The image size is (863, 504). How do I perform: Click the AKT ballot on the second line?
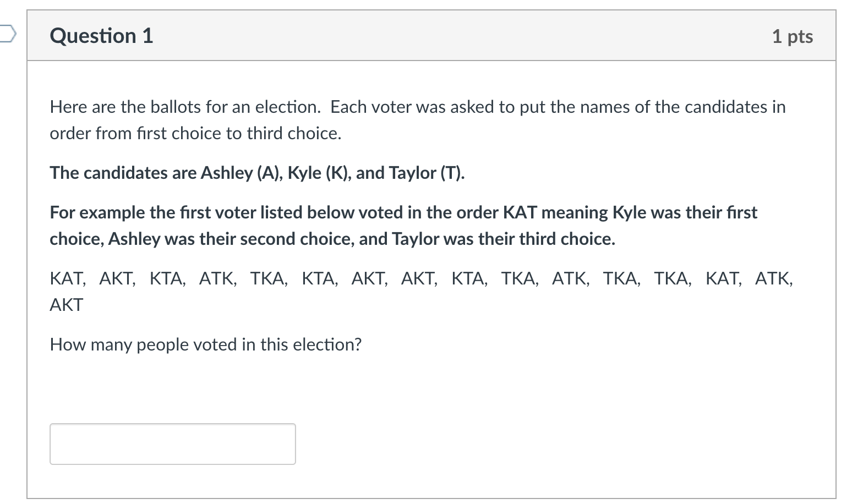[x=67, y=305]
